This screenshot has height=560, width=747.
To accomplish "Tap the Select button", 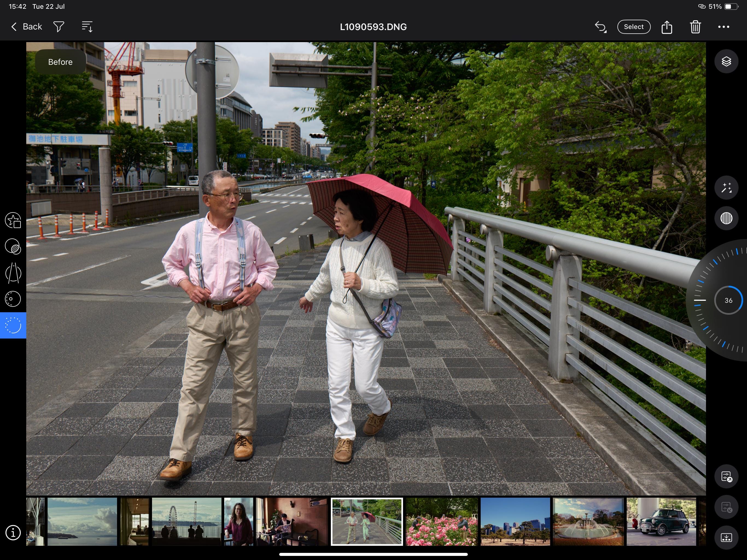I will [x=634, y=27].
